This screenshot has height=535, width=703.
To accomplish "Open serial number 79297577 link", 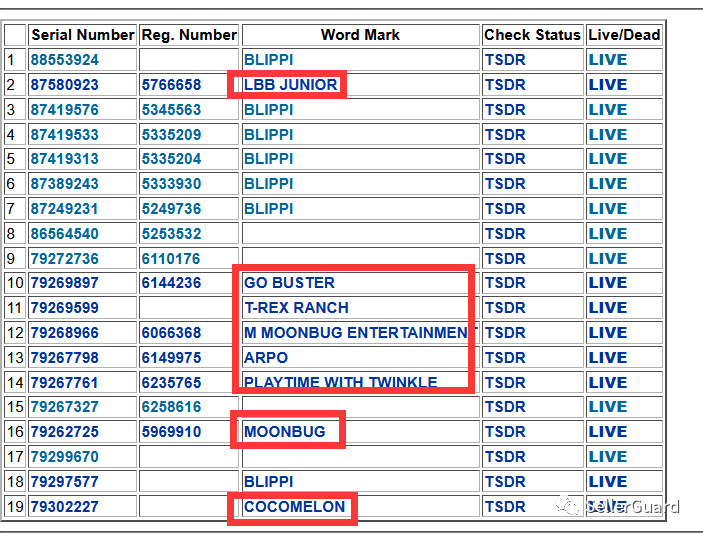I will click(x=65, y=482).
